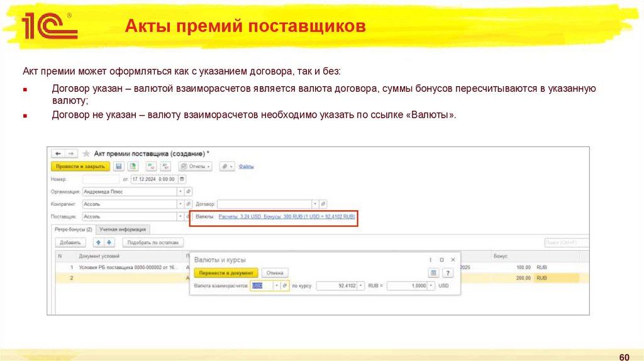Open the calendar picker next to date
Screen dimensions: 644x361
[182, 179]
